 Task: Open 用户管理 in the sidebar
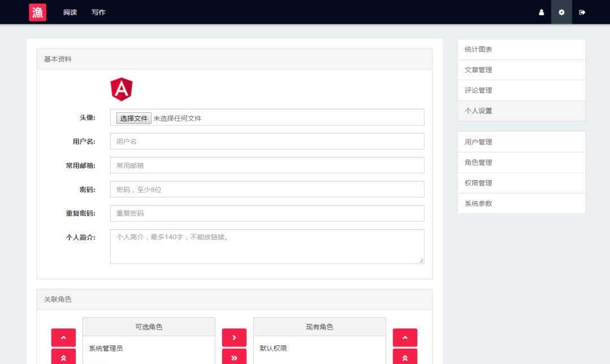click(x=521, y=142)
